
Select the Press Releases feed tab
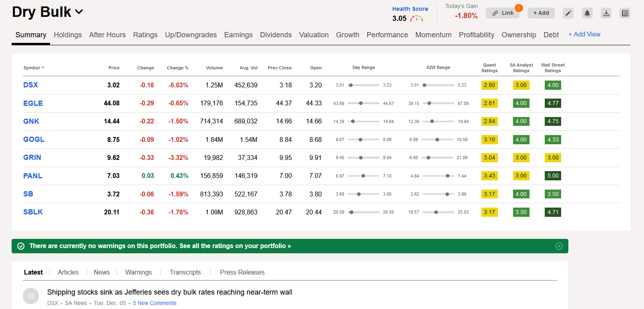point(242,273)
